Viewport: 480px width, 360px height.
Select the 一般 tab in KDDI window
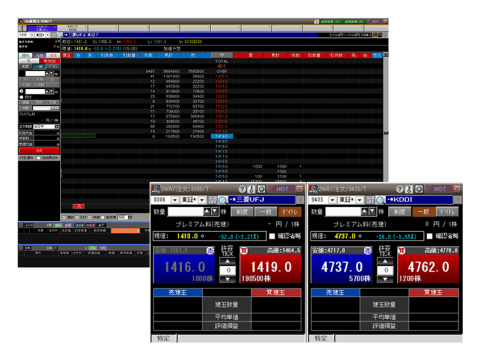click(423, 212)
